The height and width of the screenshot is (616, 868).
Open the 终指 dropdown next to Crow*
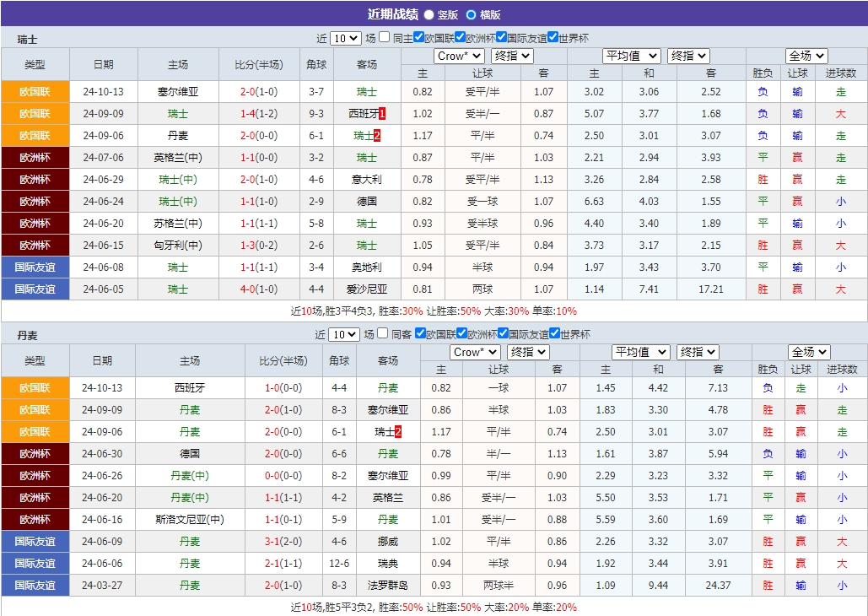513,55
